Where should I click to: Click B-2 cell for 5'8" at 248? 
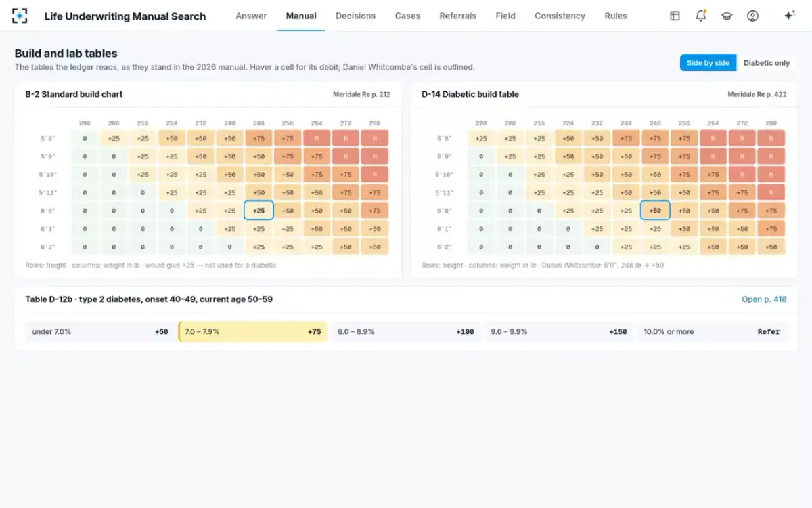258,138
